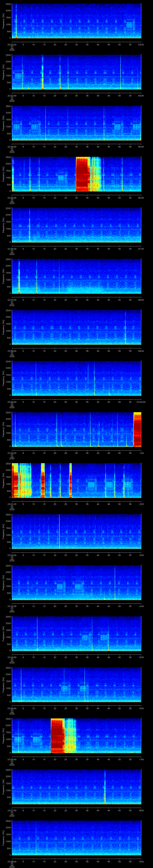Screen dimensions: 153x868
Task: Click the spectrogram panel starting at 22:57:00
Action: [x=77, y=277]
